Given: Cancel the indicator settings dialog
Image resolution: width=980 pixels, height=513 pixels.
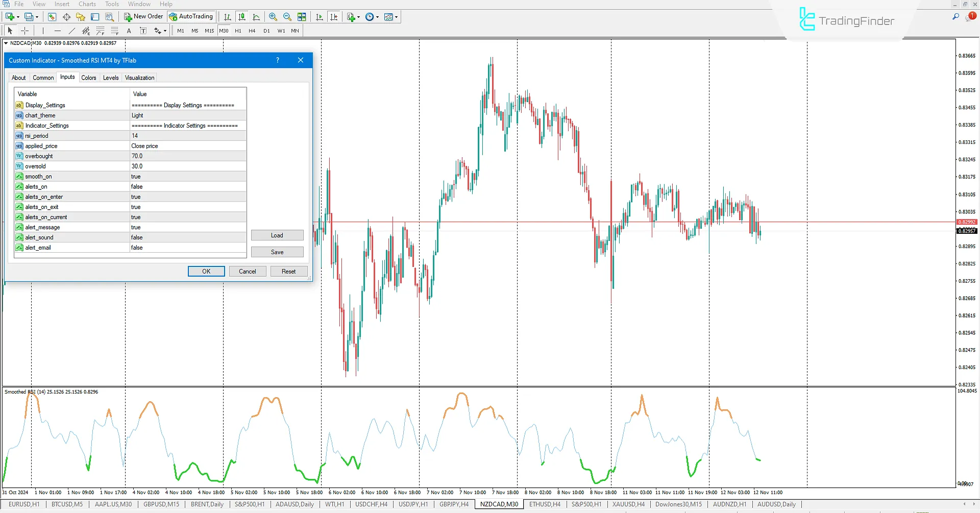Looking at the screenshot, I should (x=247, y=271).
